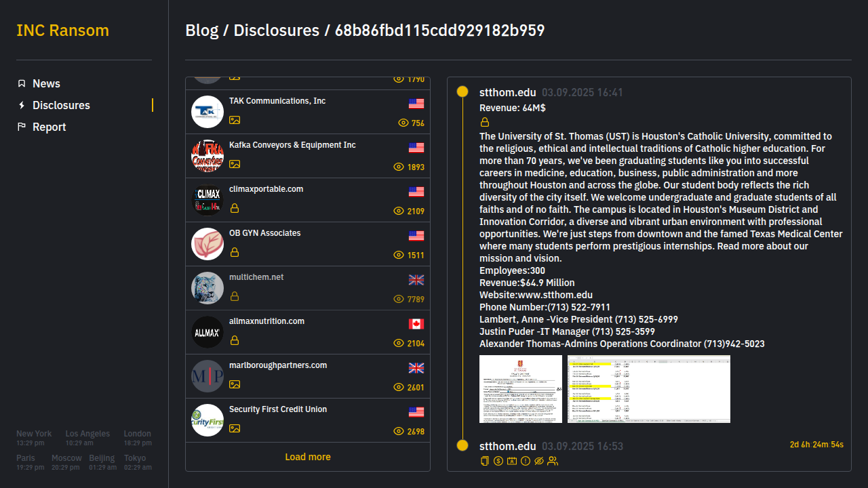Open the climaxportable.com entry

point(308,200)
